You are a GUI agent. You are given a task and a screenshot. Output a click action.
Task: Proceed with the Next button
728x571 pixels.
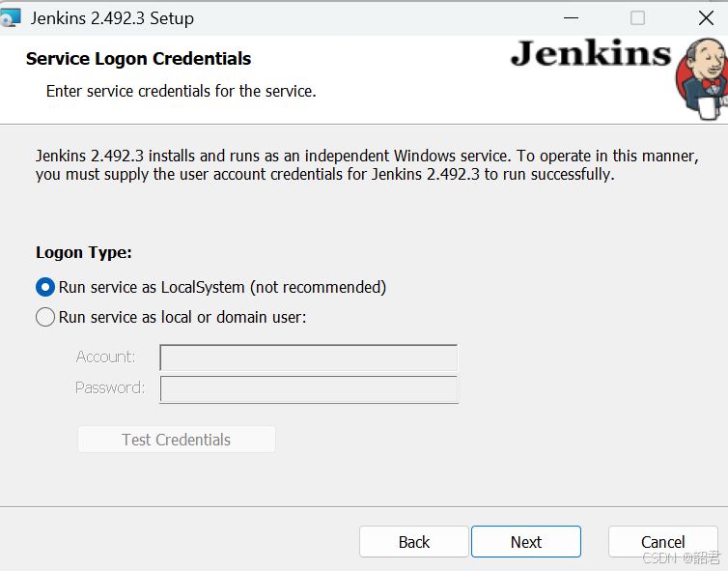[x=526, y=542]
